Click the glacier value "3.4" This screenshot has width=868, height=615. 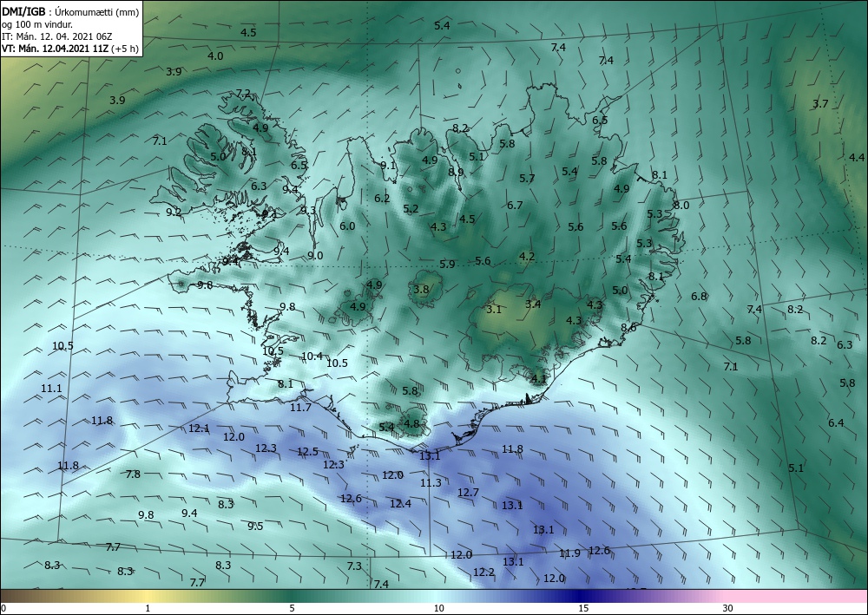click(533, 304)
